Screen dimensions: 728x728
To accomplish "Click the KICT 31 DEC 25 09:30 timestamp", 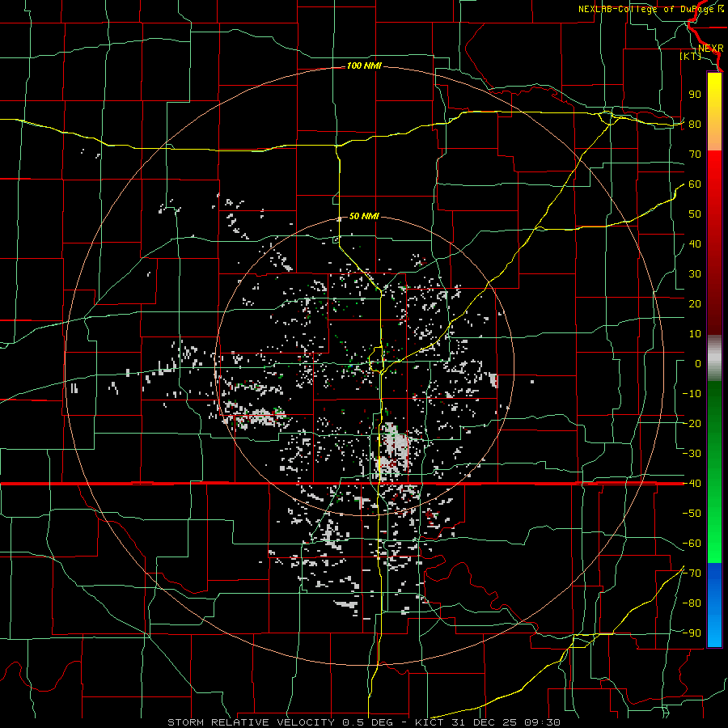I will click(488, 722).
